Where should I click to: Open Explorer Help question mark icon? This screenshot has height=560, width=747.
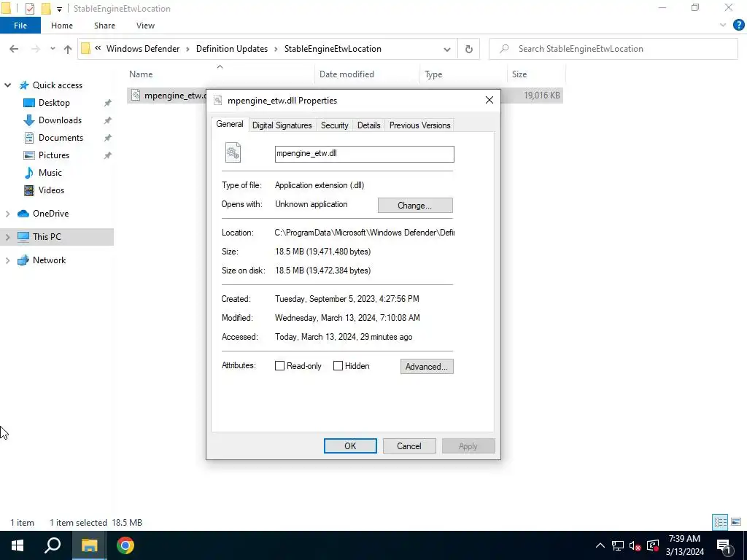tap(738, 26)
